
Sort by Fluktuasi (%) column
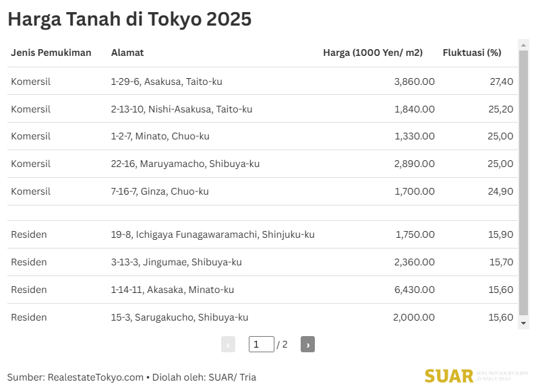[x=472, y=53]
